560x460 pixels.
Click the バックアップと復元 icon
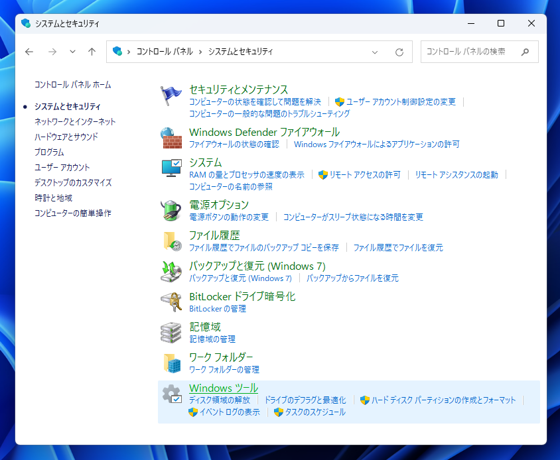(171, 271)
